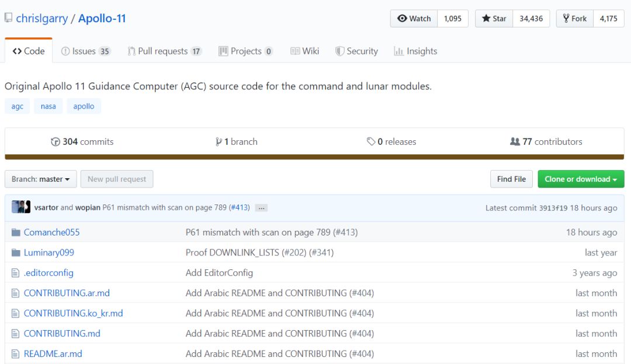Fork the Apollo-11 repository

pos(574,19)
